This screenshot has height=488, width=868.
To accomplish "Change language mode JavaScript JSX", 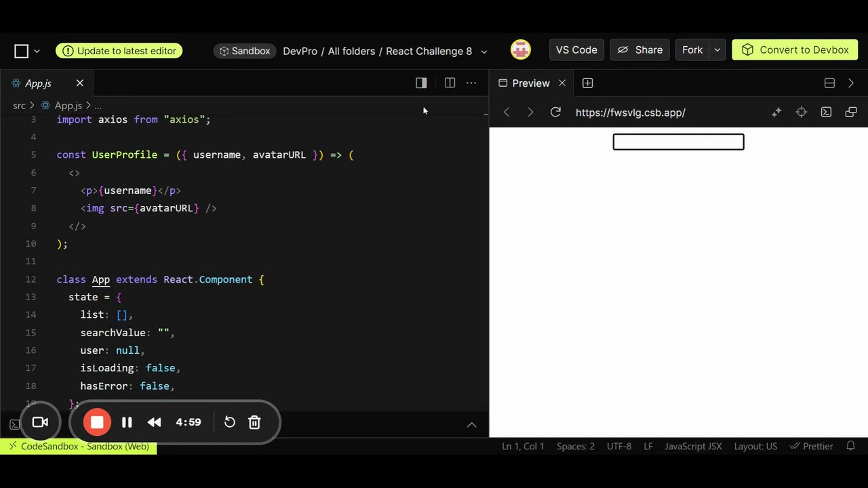I will 693,446.
